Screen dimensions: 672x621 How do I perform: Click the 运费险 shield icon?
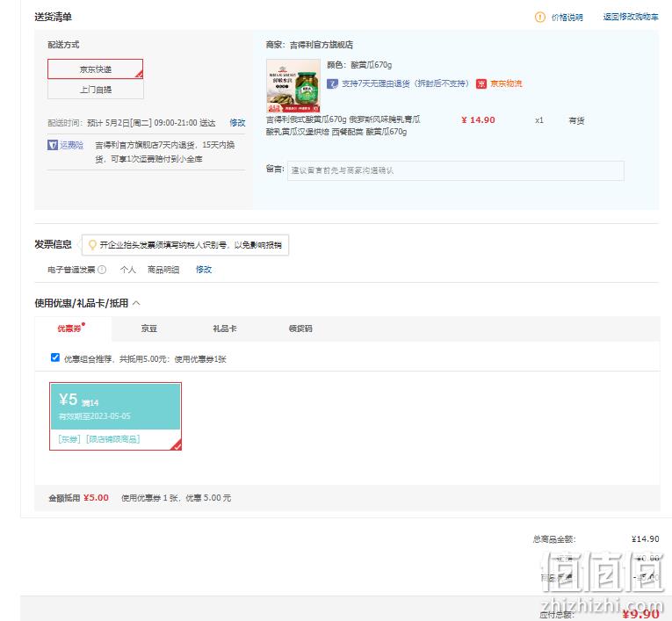(53, 145)
